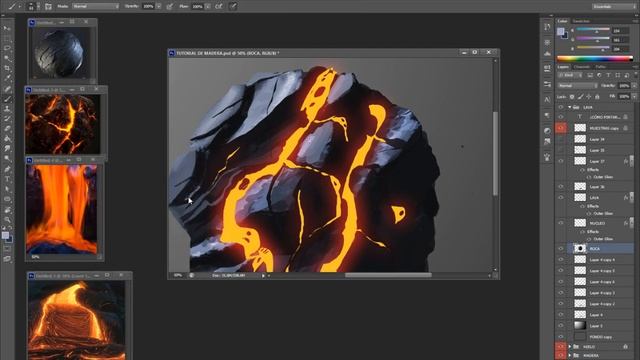This screenshot has width=640, height=360.
Task: Collapse the LAVA layer group
Action: click(569, 107)
